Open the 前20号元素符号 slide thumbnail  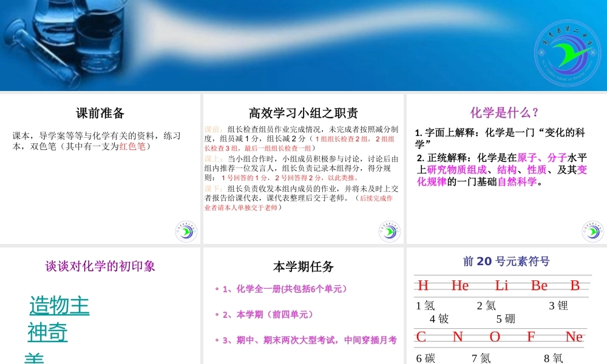[x=507, y=306]
